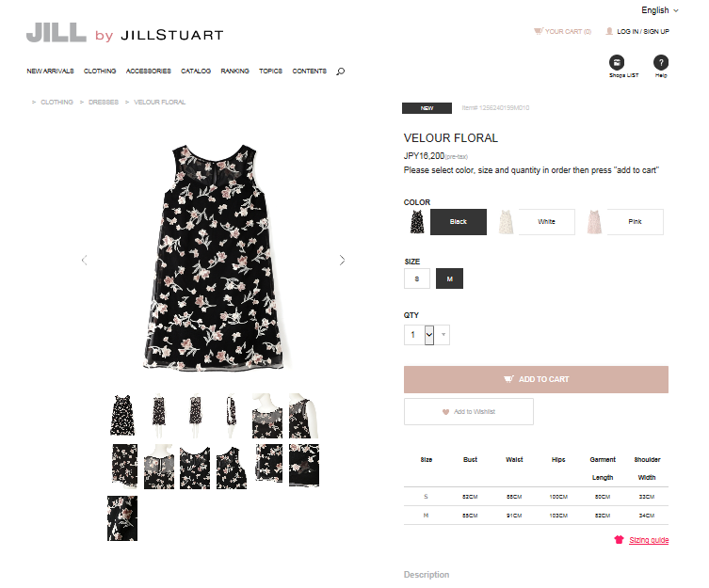Open the English language dropdown
Viewport: 709px width, 588px height.
click(x=660, y=10)
